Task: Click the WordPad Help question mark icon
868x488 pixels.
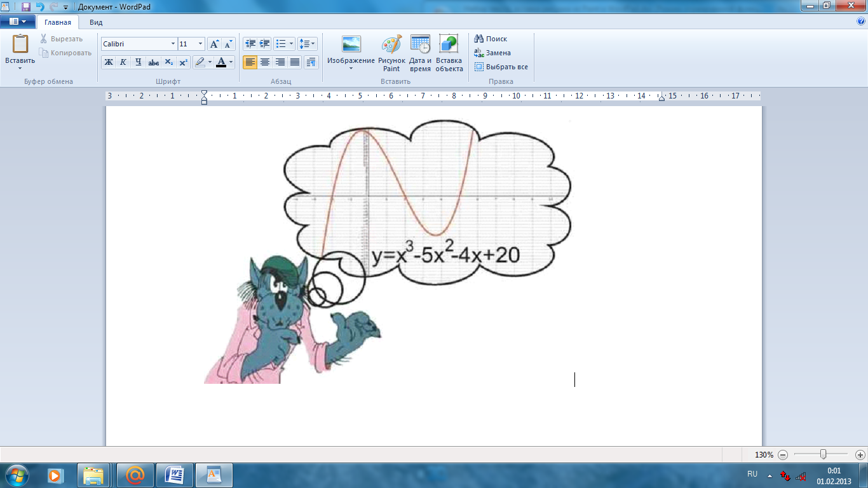Action: (861, 22)
